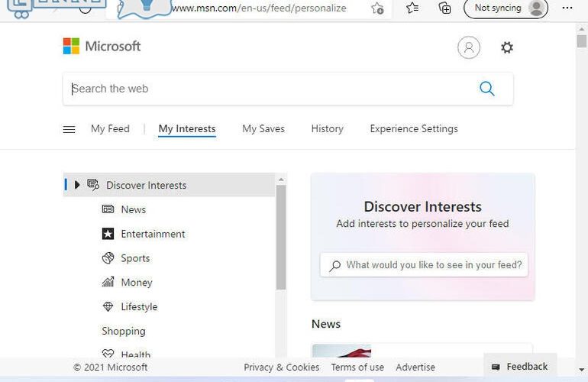
Task: Click the News newspaper icon
Action: click(x=108, y=209)
